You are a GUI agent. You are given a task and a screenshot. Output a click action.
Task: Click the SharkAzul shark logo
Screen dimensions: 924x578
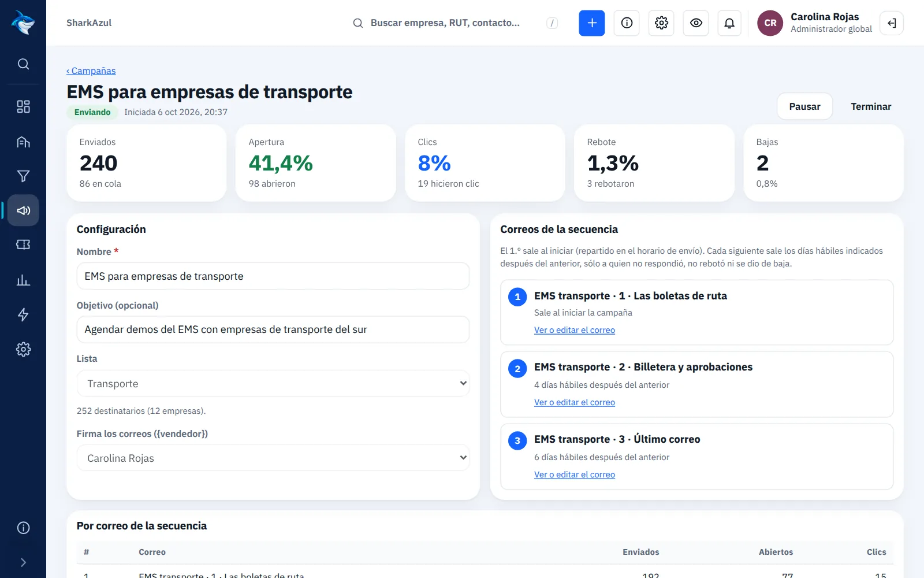click(23, 23)
